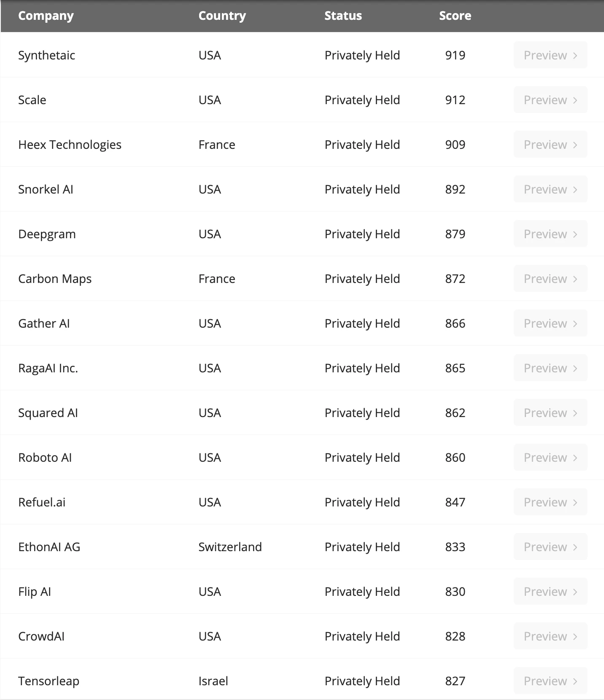Click Preview for EthonAI AG
The width and height of the screenshot is (604, 700).
[550, 547]
